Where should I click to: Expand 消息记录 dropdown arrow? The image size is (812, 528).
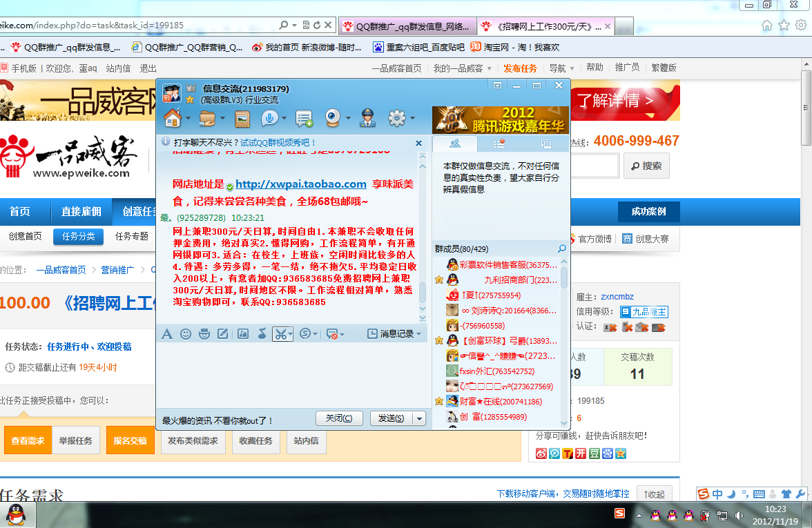418,334
